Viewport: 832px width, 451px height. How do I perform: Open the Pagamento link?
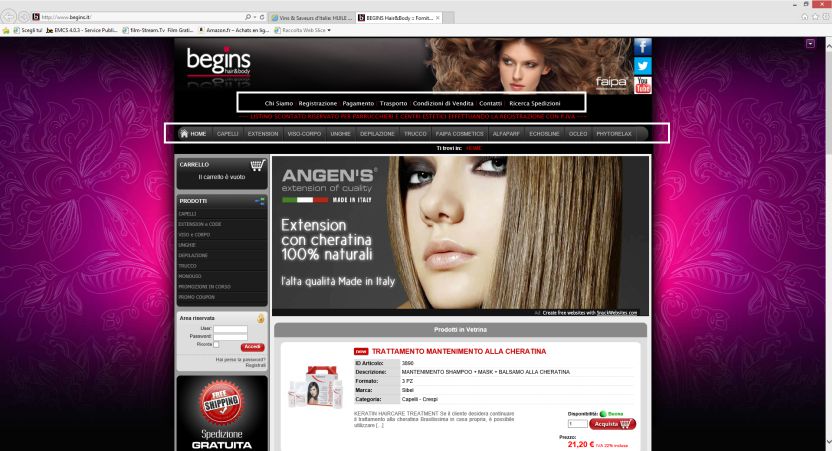[x=358, y=103]
